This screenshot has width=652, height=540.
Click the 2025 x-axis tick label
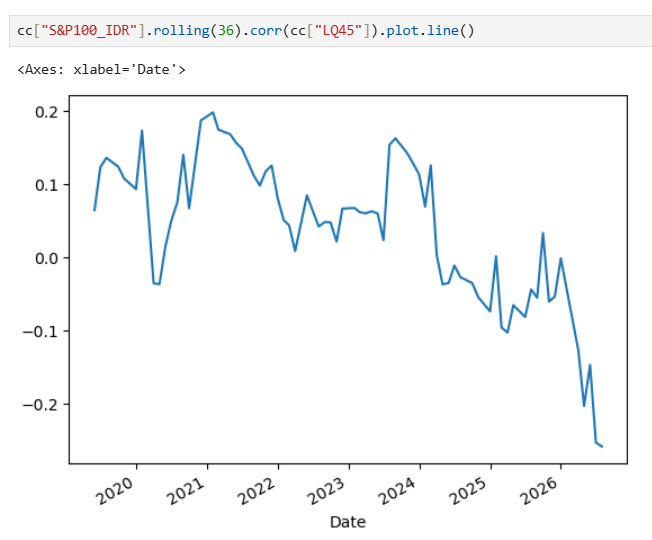[x=469, y=491]
